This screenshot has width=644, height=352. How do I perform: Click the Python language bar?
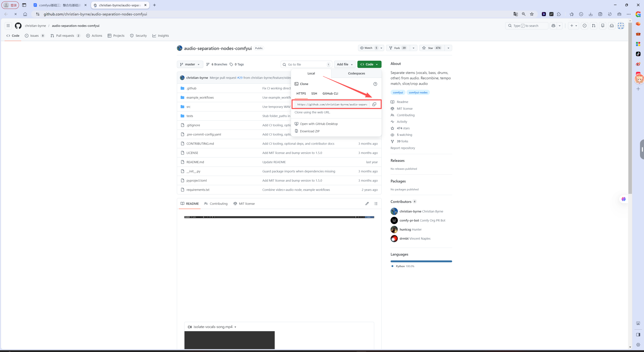pos(421,261)
